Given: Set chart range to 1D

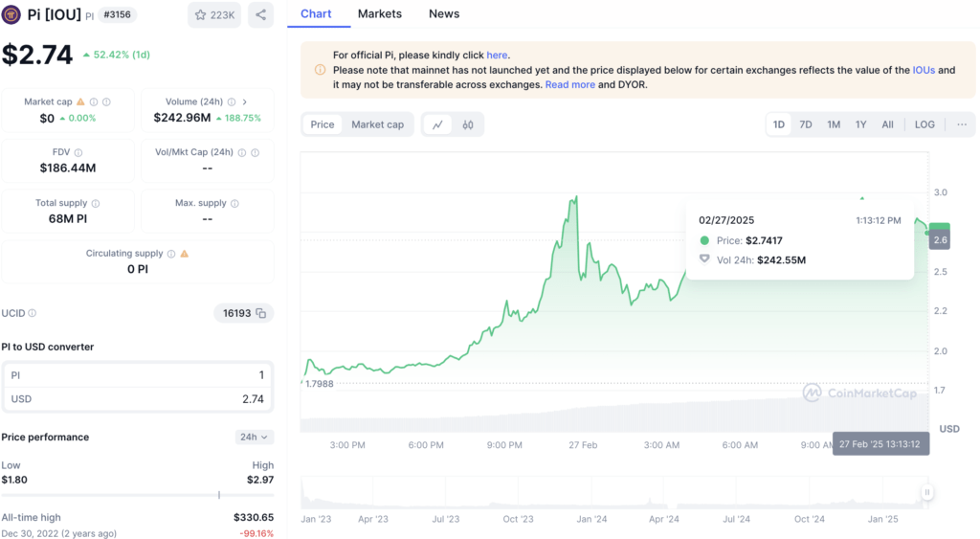Looking at the screenshot, I should click(779, 124).
